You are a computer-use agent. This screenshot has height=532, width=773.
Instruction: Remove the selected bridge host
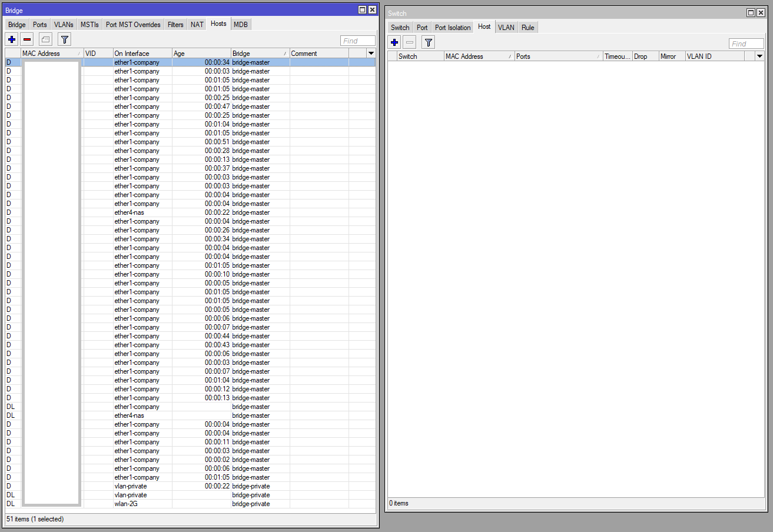tap(27, 39)
